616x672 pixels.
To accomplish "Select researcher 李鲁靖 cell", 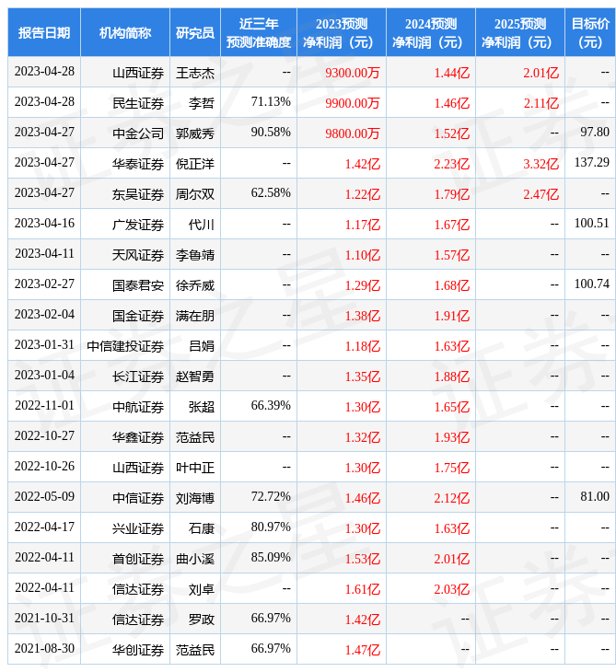I will click(x=195, y=255).
